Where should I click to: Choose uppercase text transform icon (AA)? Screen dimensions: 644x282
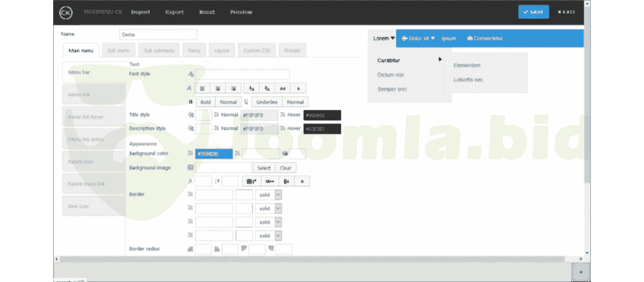tap(283, 89)
